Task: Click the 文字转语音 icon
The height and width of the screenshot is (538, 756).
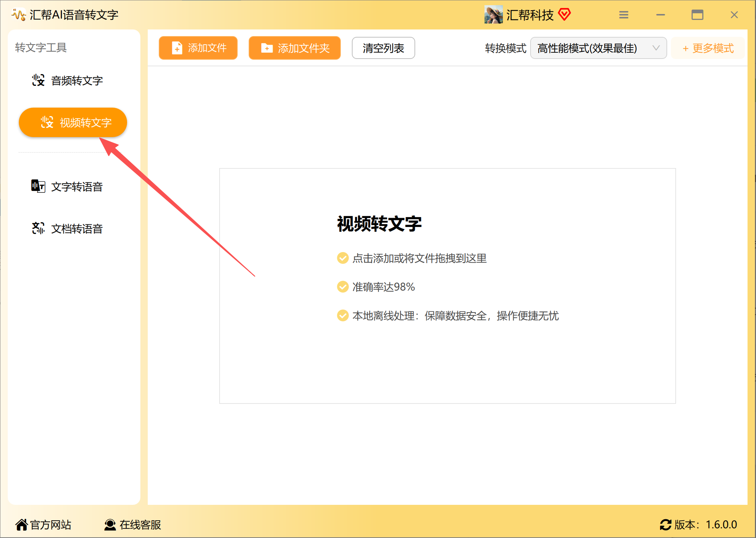Action: click(x=38, y=186)
